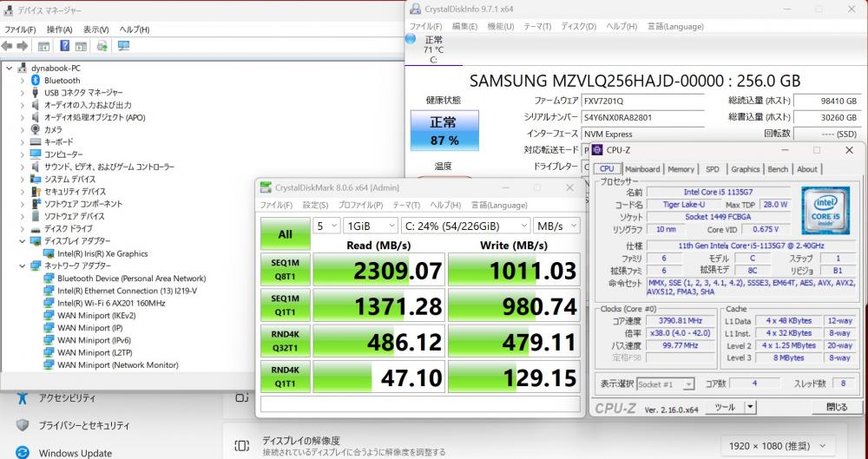Collapse dynabook-PC root node

pyautogui.click(x=9, y=68)
